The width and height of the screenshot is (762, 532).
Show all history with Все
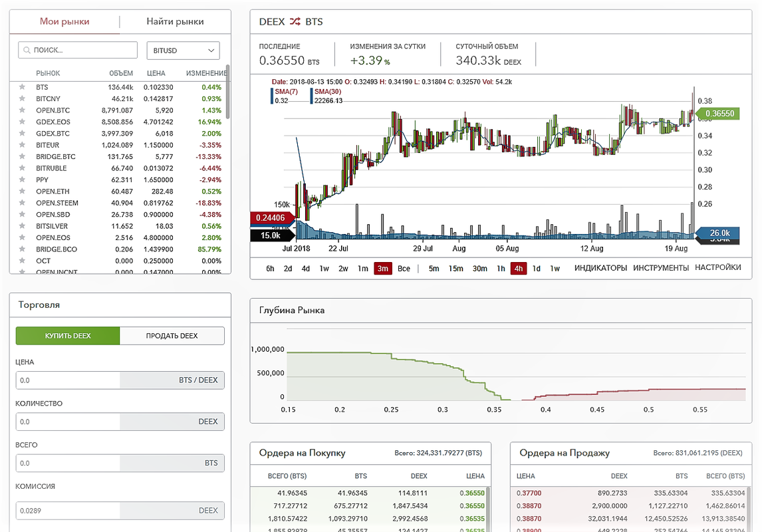pos(404,268)
